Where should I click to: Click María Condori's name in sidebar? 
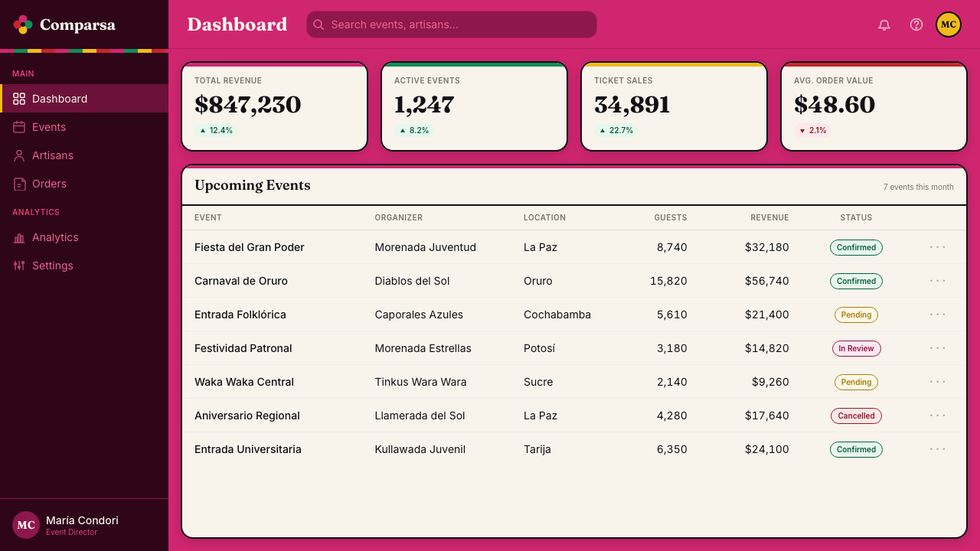pos(82,520)
